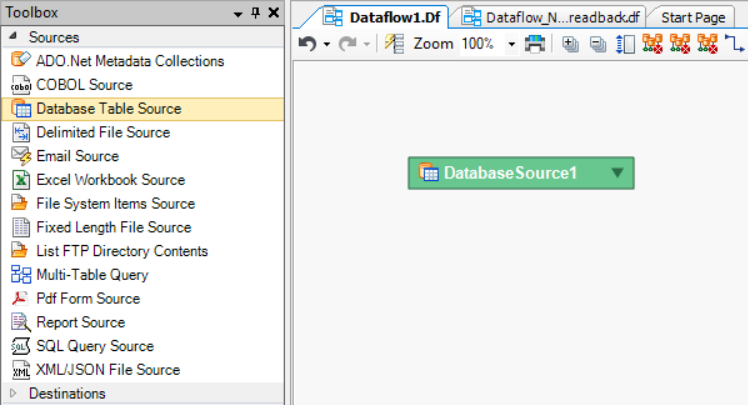Expand the Destinations section
This screenshot has height=405, width=748.
(x=14, y=394)
